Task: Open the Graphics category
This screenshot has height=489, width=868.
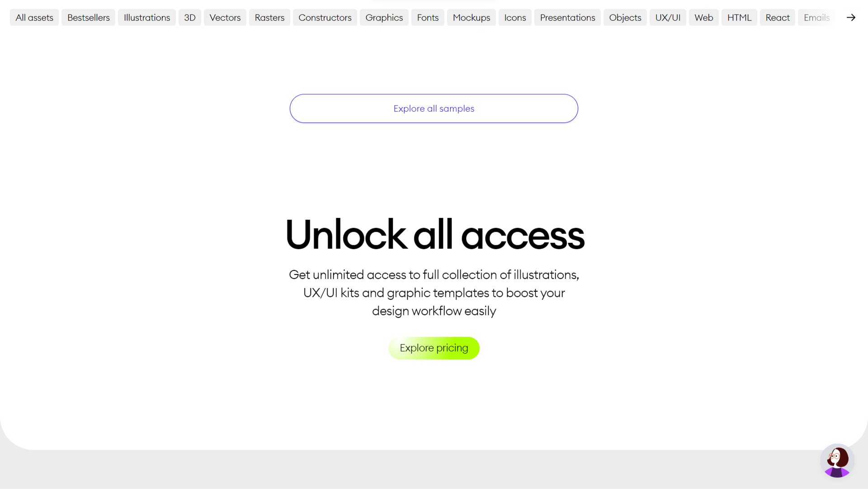Action: click(x=384, y=18)
